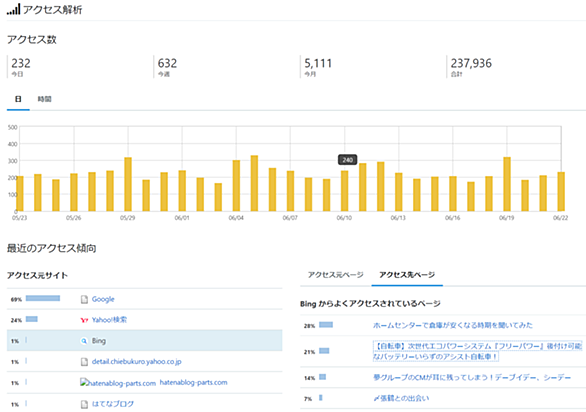
Task: Open the ホームセンターで倉庫が安くなる article link
Action: click(453, 325)
